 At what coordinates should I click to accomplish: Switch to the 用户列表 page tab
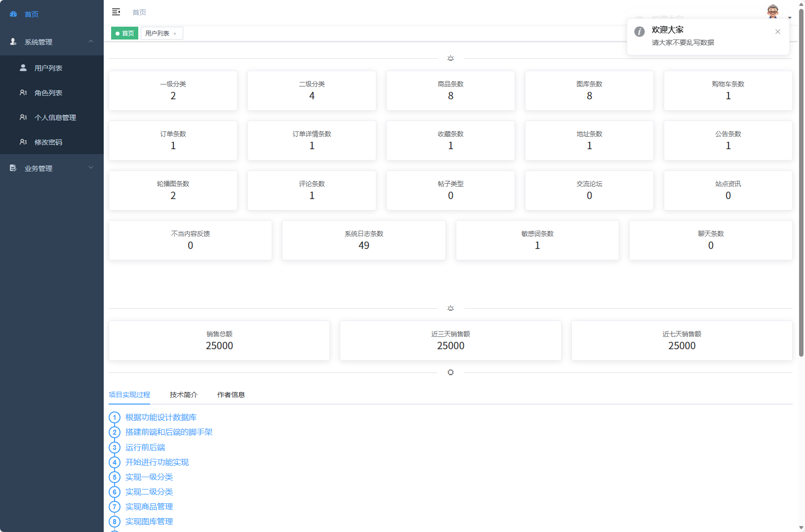(162, 33)
